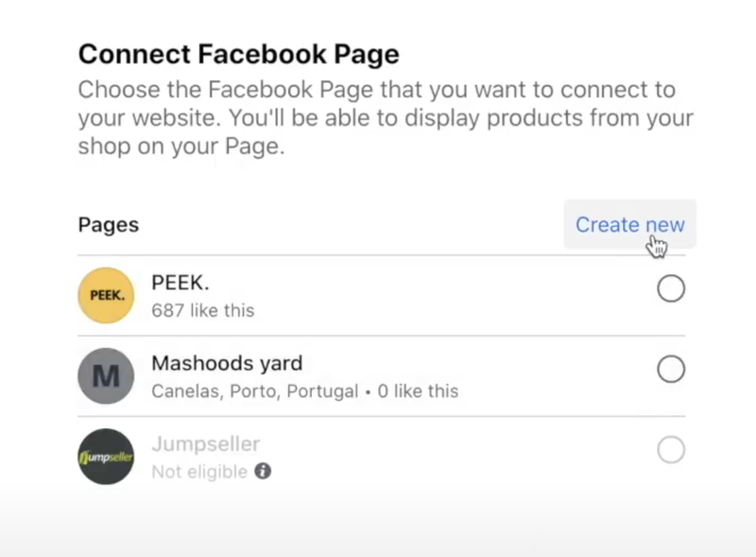Screen dimensions: 756x557
Task: Click the Pages section label
Action: (x=109, y=225)
